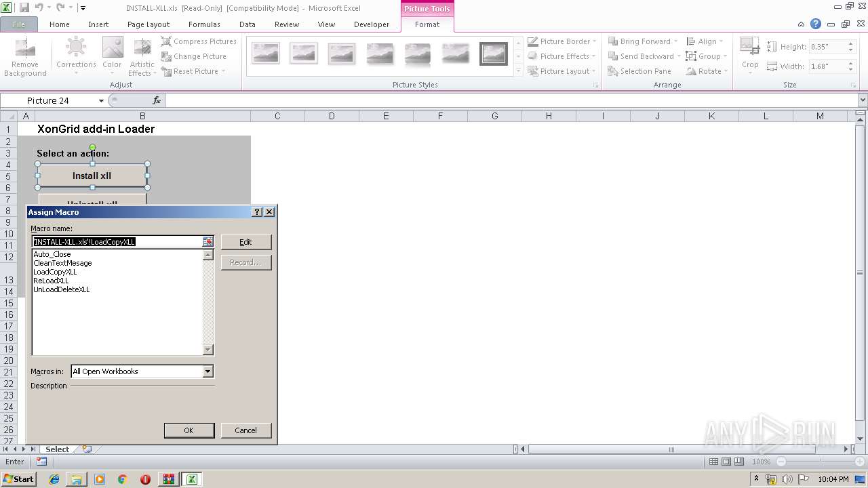Click OK in Assign Macro dialog
Image resolution: width=868 pixels, height=488 pixels.
[x=189, y=430]
